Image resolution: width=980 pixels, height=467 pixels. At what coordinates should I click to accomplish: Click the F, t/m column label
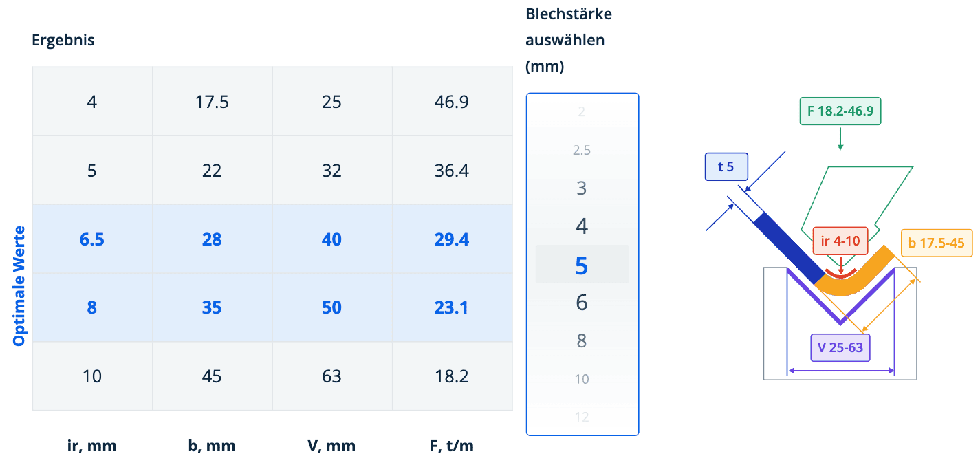(452, 446)
